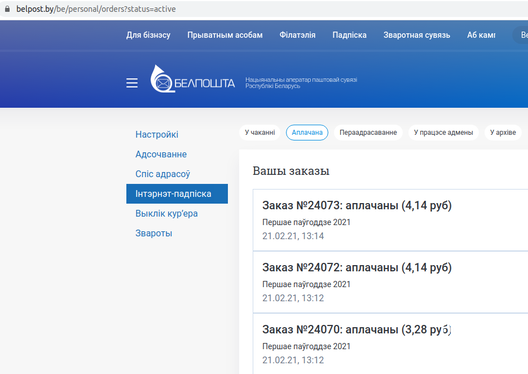This screenshot has height=374, width=528.
Task: Click 'Вашы заказы' heading
Action: click(x=291, y=171)
